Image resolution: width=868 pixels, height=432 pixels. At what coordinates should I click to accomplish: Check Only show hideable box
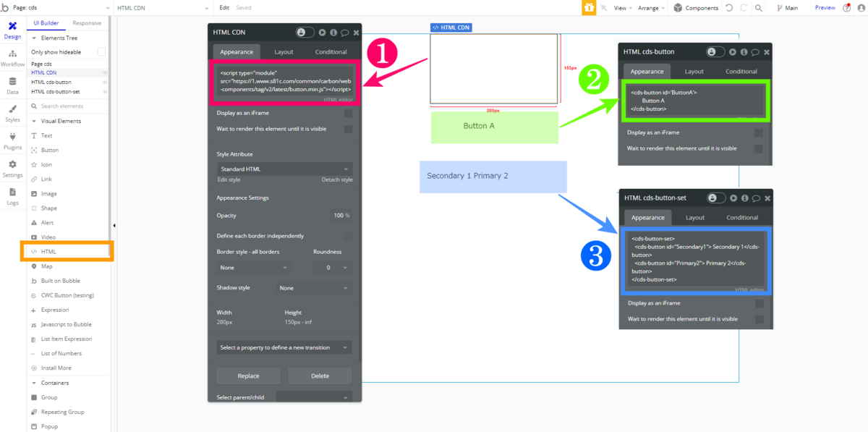[101, 52]
